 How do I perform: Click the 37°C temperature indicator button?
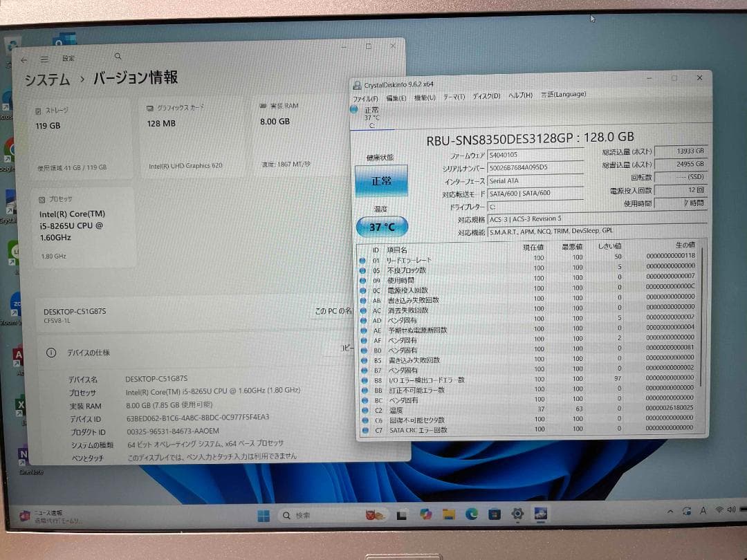click(381, 226)
